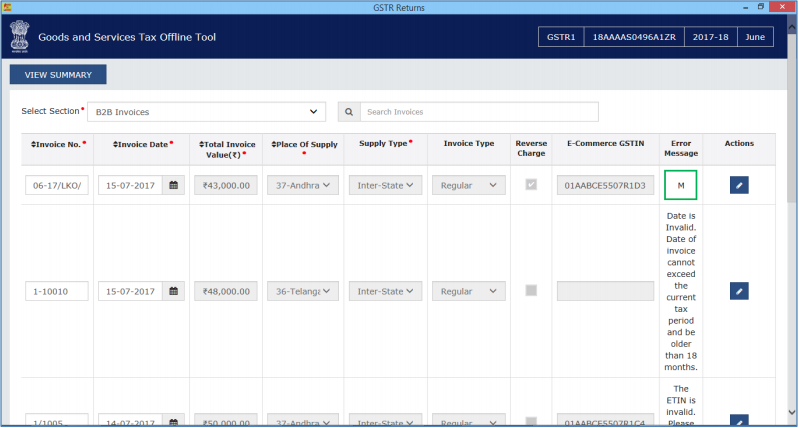Click the invoice number field 1-10010
This screenshot has width=799, height=428.
[57, 291]
